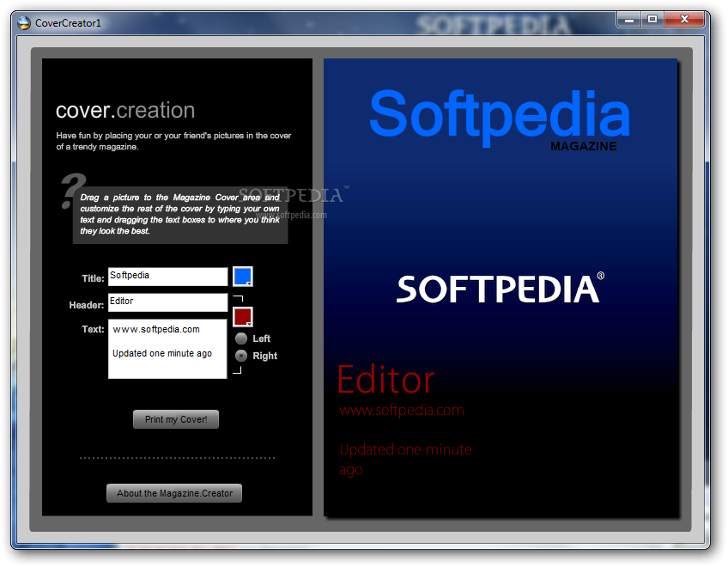Click the Title input field with Softpedia
The width and height of the screenshot is (728, 567).
coord(167,277)
